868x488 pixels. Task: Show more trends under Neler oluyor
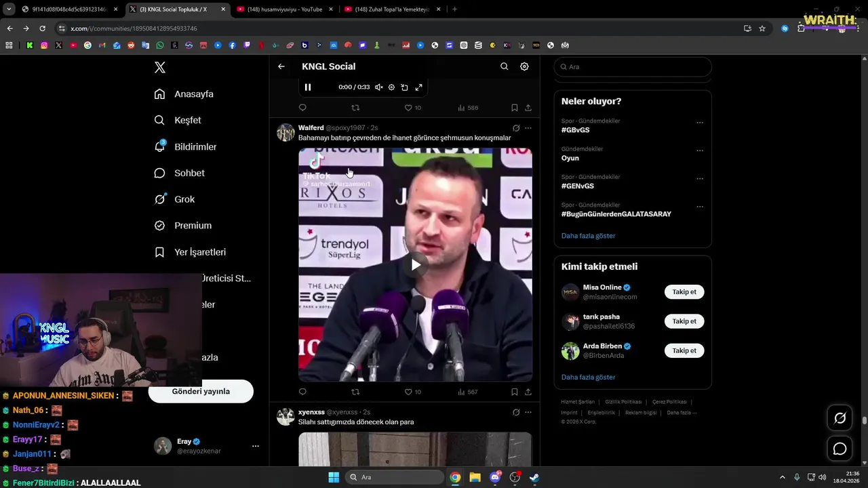[588, 236]
